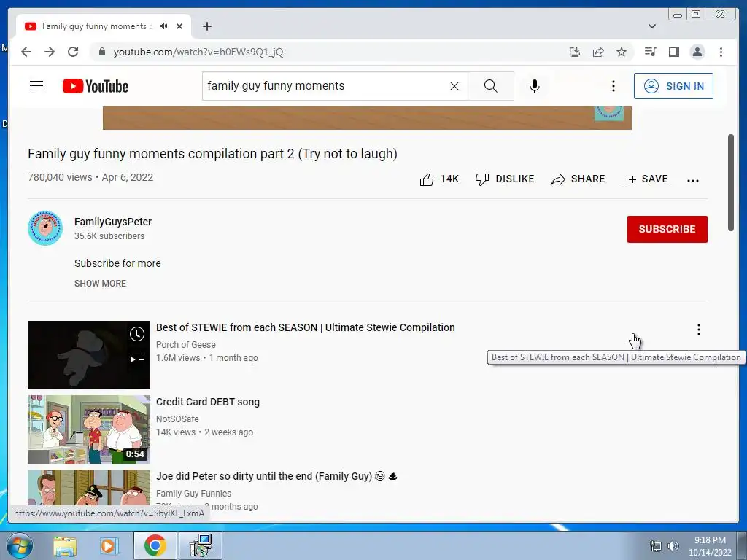SAVE the video to a playlist
The image size is (747, 560).
pos(645,179)
